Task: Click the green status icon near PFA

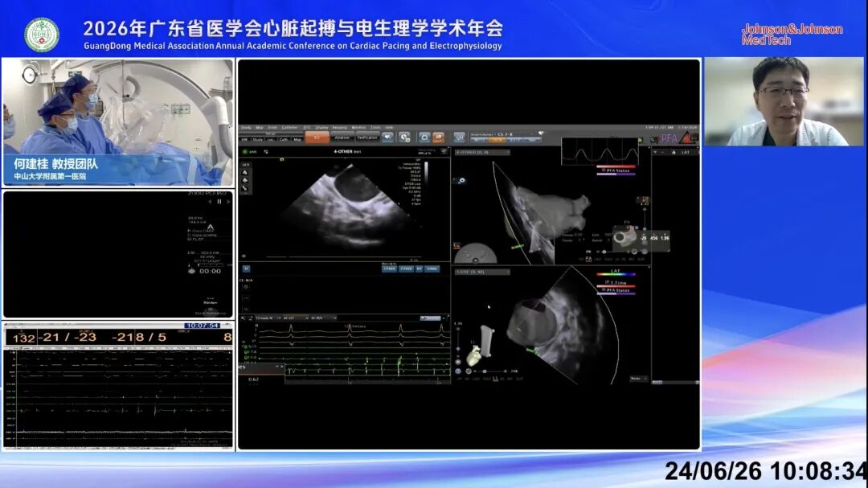Action: [x=641, y=140]
